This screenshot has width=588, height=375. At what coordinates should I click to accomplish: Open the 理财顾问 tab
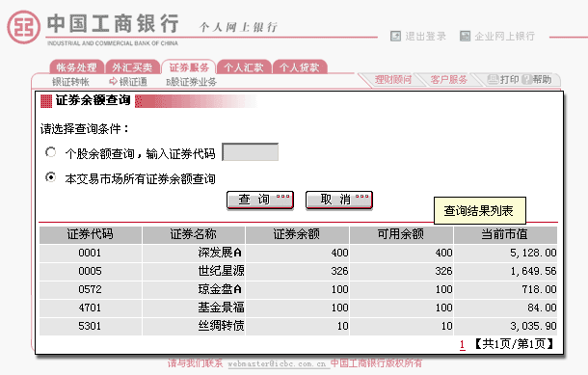(x=393, y=79)
